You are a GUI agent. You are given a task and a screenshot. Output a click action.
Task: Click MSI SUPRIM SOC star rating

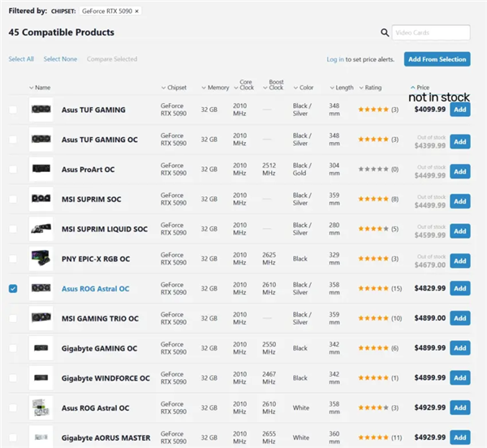pyautogui.click(x=373, y=199)
